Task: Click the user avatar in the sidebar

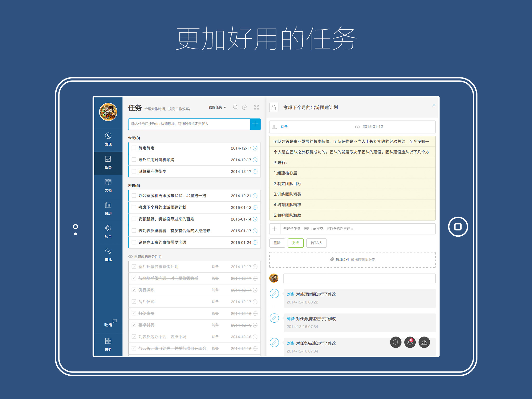Action: (x=108, y=112)
